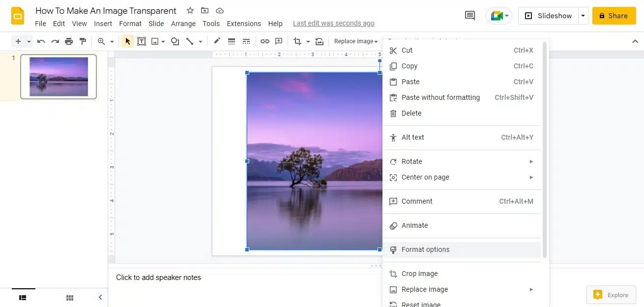Choose Format options in context menu
The width and height of the screenshot is (644, 307).
click(462, 249)
